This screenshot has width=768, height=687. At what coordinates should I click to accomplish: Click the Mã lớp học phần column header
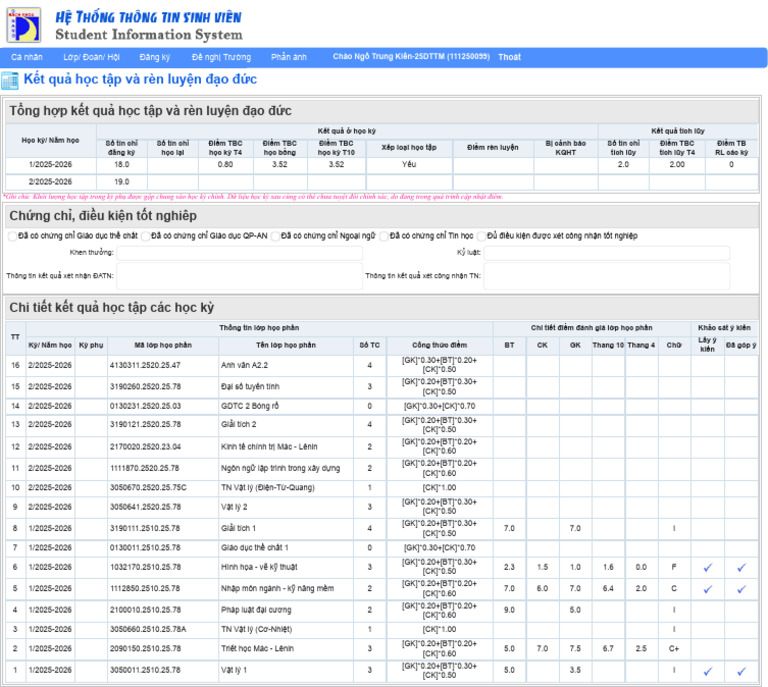pos(163,345)
